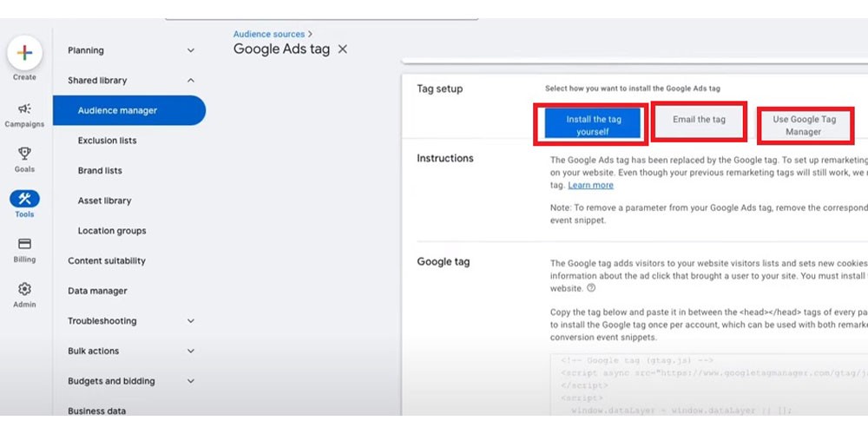Go to Audience sources breadcrumb
This screenshot has height=434, width=868.
click(269, 35)
